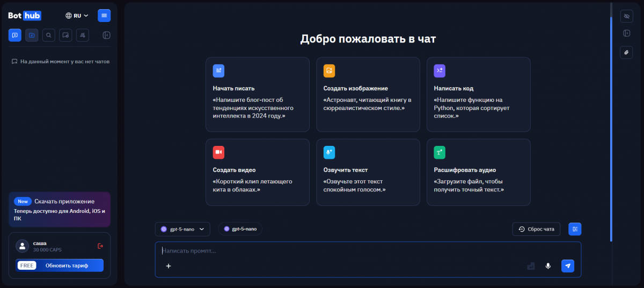Start a new chat via sidebar icon
The height and width of the screenshot is (288, 644).
coord(15,35)
